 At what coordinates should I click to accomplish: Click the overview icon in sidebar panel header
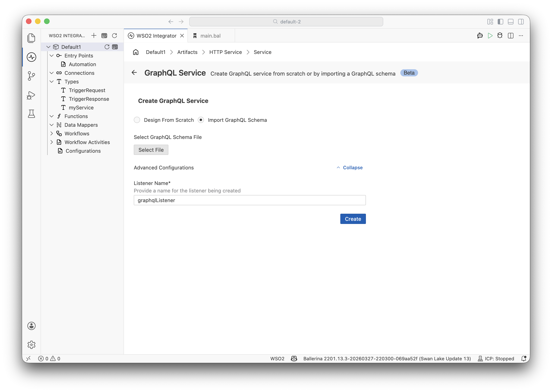point(104,36)
